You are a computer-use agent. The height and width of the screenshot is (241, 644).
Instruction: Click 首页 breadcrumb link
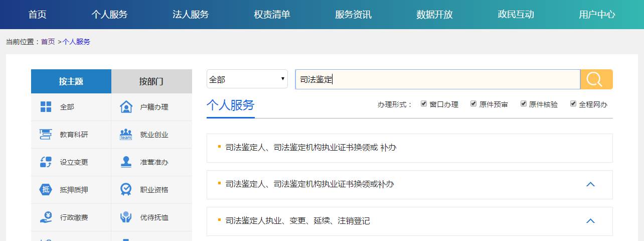point(48,42)
